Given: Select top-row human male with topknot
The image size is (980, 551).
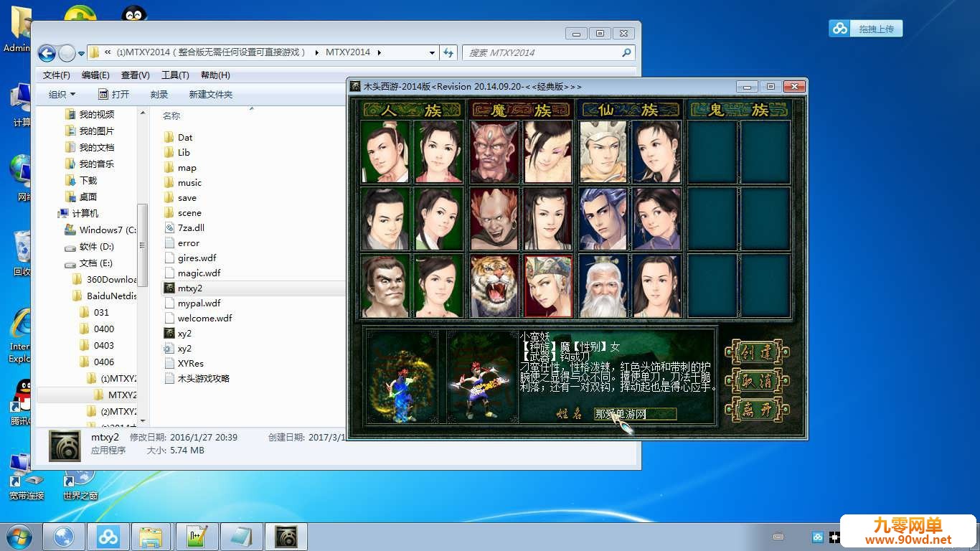Looking at the screenshot, I should click(385, 152).
